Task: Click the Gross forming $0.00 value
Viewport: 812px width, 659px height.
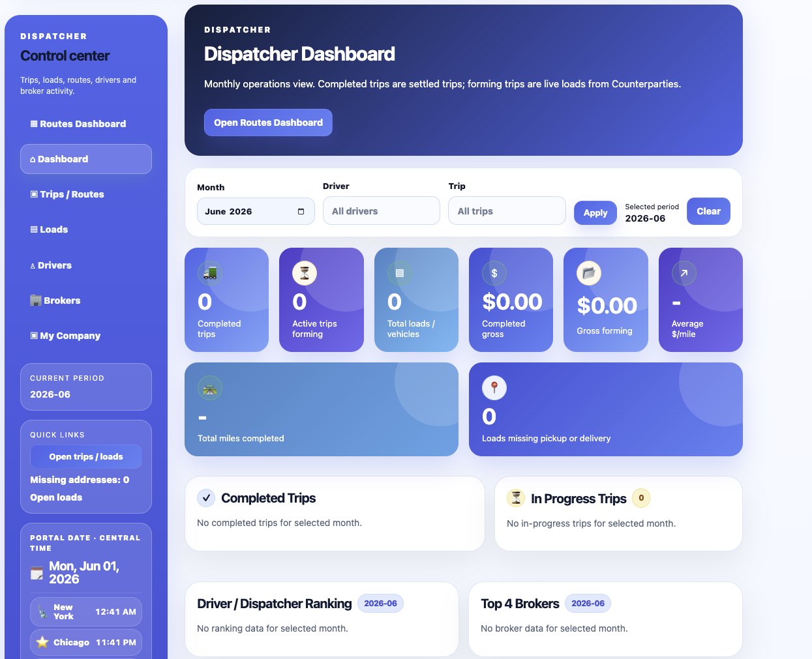Action: [607, 306]
